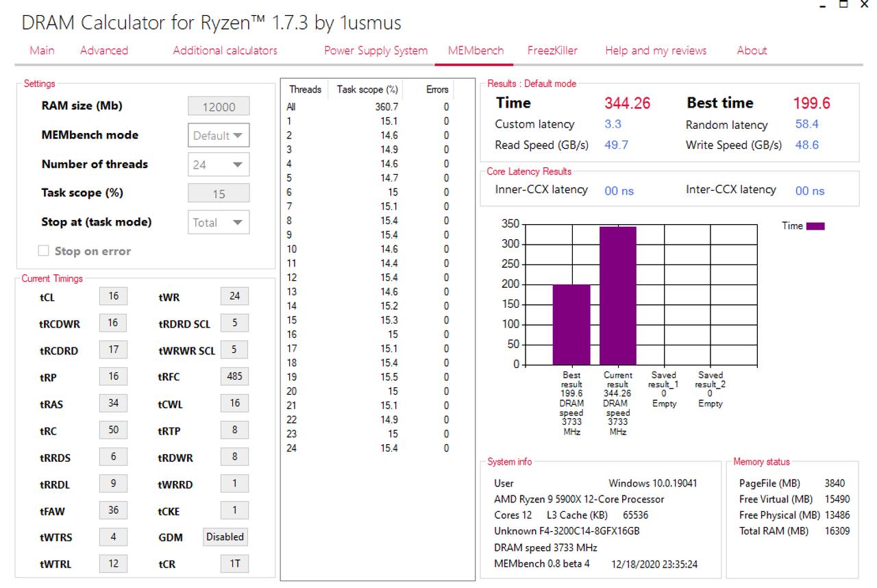Click the tCL value box
The width and height of the screenshot is (877, 588).
coord(113,296)
